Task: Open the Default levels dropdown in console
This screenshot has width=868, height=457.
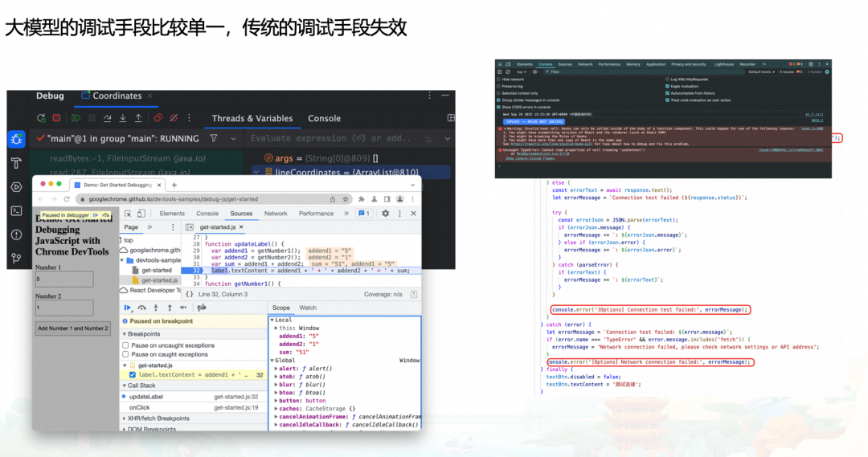Action: pyautogui.click(x=762, y=72)
